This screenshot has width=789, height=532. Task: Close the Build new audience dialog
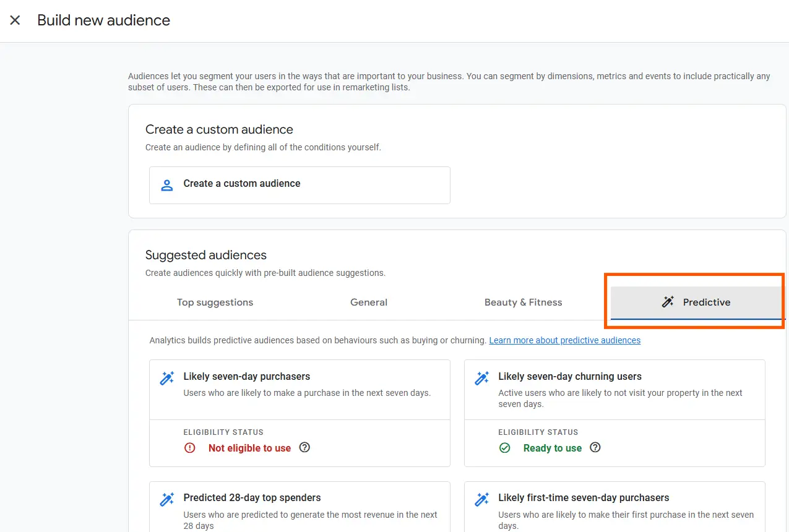click(x=15, y=20)
